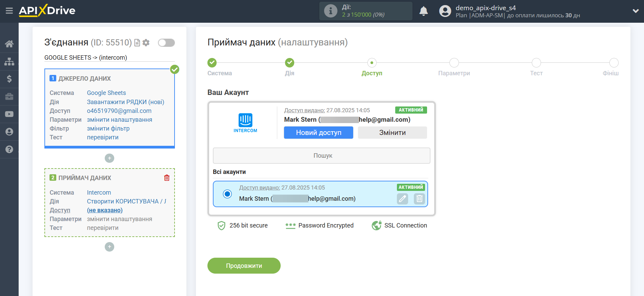Click the Пошук search field
This screenshot has width=644, height=296.
pyautogui.click(x=321, y=156)
